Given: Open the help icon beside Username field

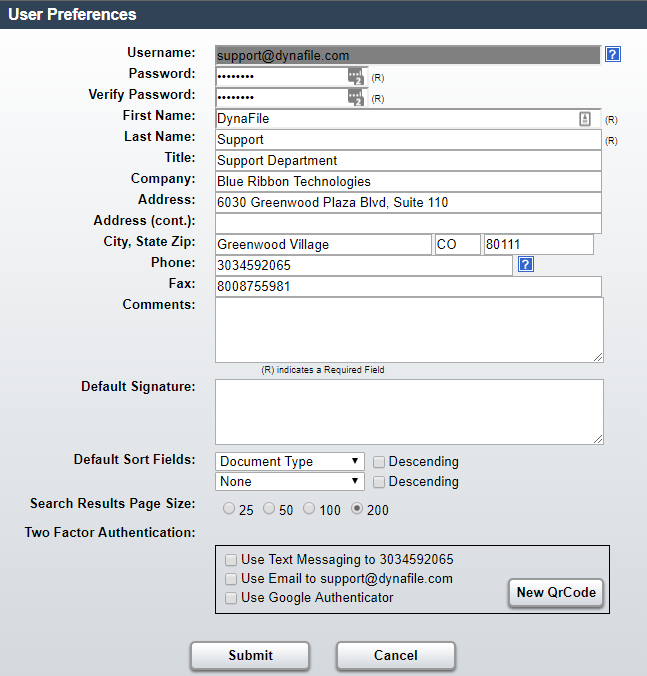Looking at the screenshot, I should click(x=613, y=54).
